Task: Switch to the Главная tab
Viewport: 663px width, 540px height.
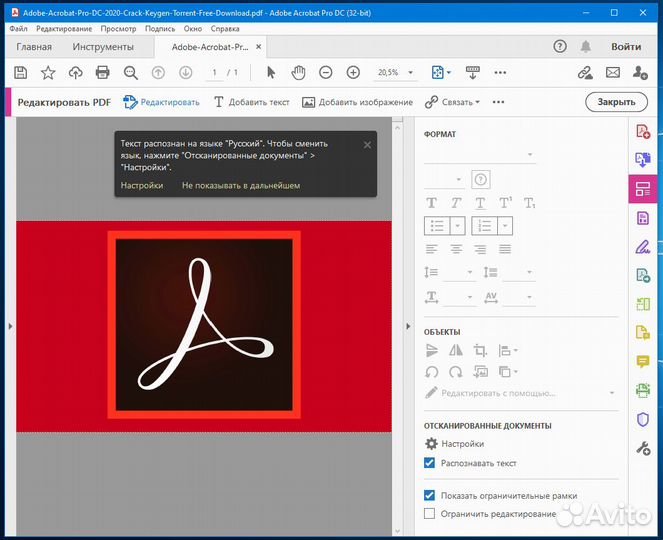Action: (x=34, y=47)
